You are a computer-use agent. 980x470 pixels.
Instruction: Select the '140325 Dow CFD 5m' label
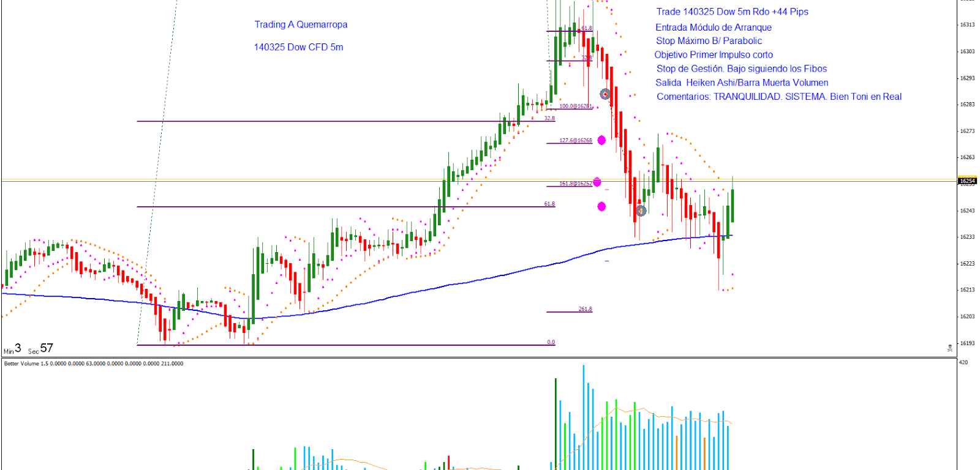(298, 47)
